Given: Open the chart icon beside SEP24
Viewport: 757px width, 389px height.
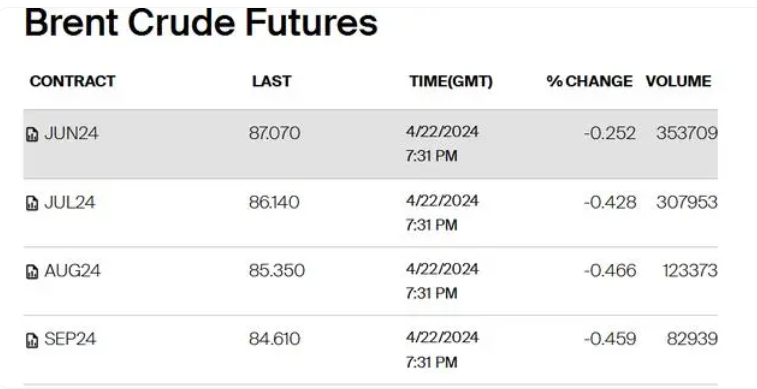Looking at the screenshot, I should point(32,340).
